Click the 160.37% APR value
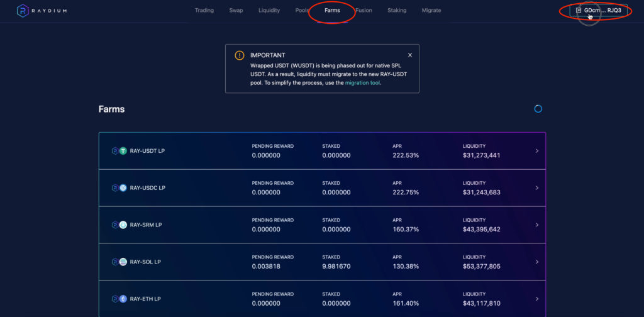Screen dimensions: 644x317 tap(406, 229)
